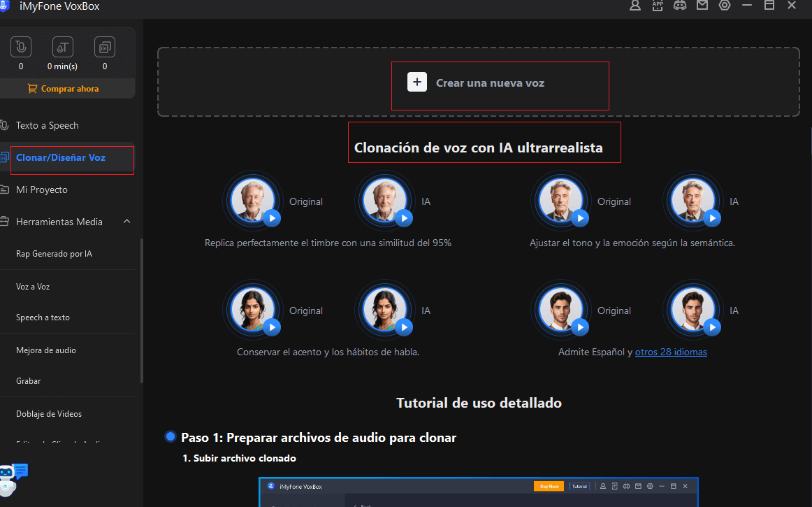Click the Clonación de voz con IA ultrarrealista heading
Screen dimensions: 812x507
pos(479,148)
